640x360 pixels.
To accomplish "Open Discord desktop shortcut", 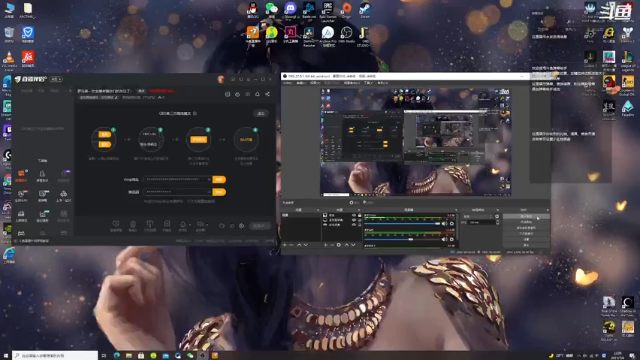I will (290, 10).
